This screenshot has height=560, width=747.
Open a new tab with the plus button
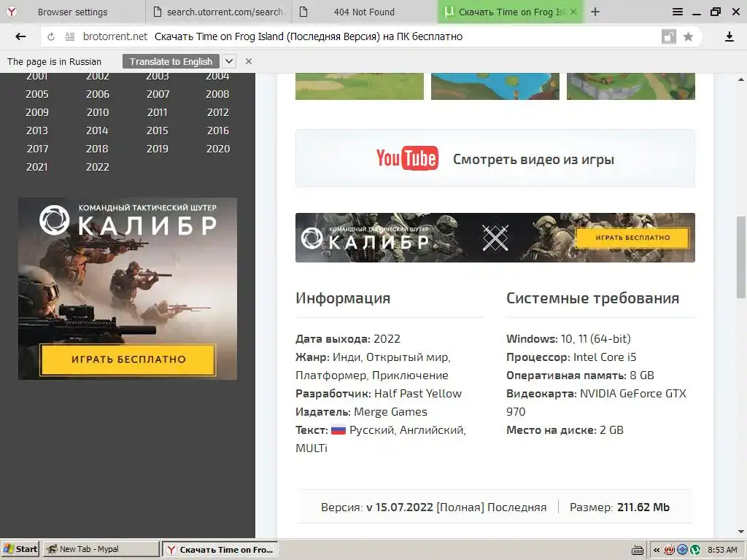click(x=595, y=12)
